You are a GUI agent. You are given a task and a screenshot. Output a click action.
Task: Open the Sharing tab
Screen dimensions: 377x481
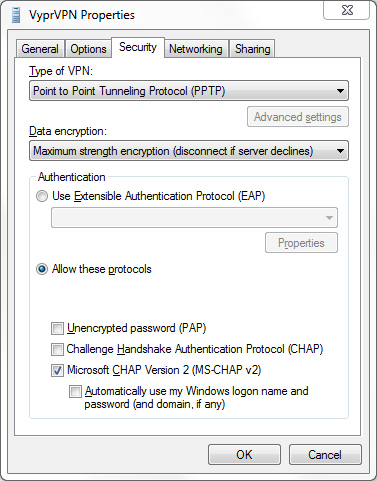pos(252,49)
